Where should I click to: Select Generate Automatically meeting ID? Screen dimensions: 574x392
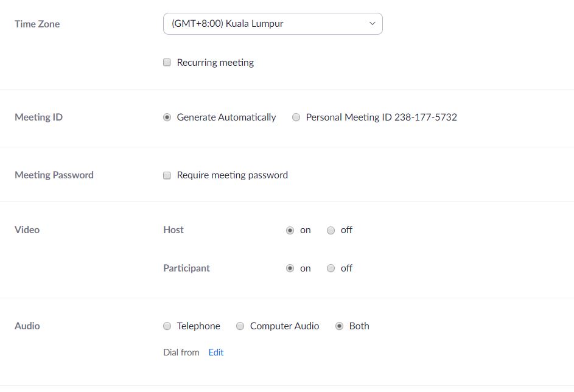(x=167, y=117)
